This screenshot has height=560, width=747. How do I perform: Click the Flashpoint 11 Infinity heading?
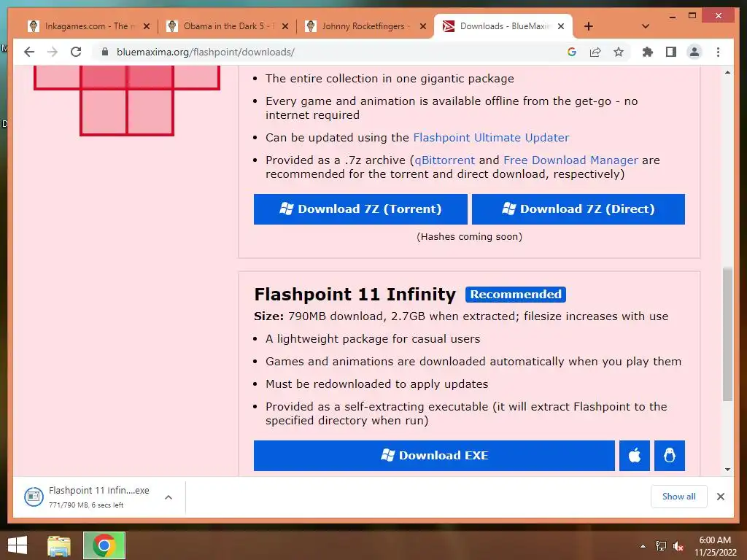point(355,295)
